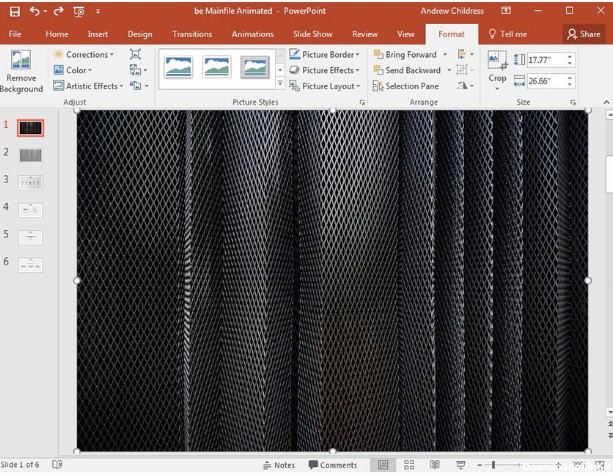The width and height of the screenshot is (613, 473).
Task: Click the Undo arrow icon
Action: [x=34, y=11]
